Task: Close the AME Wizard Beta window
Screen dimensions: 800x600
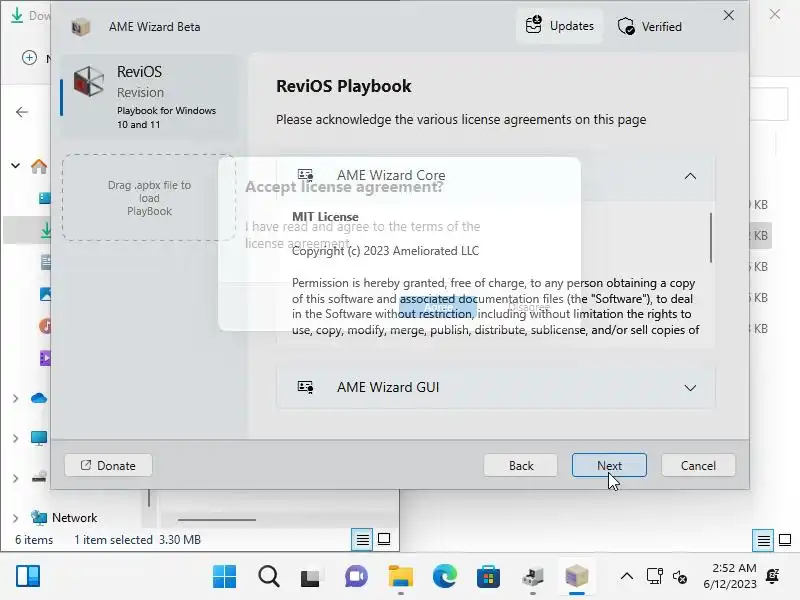Action: pyautogui.click(x=729, y=15)
